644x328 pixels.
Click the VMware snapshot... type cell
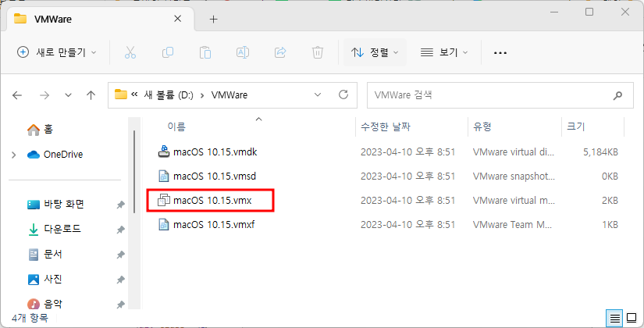(514, 176)
